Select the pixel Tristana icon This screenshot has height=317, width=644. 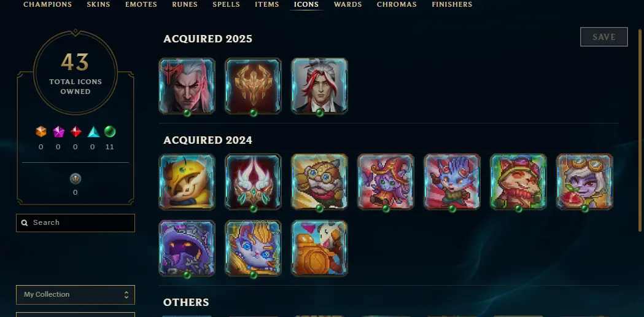pyautogui.click(x=585, y=182)
